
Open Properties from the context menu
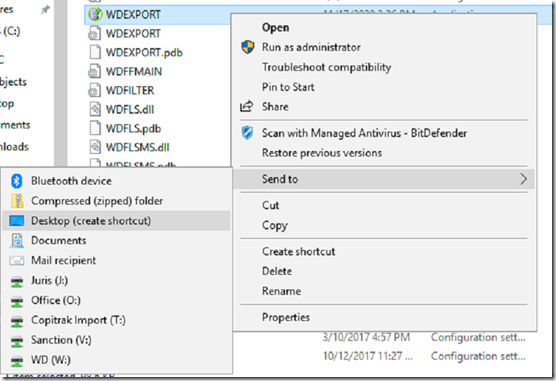tap(286, 317)
